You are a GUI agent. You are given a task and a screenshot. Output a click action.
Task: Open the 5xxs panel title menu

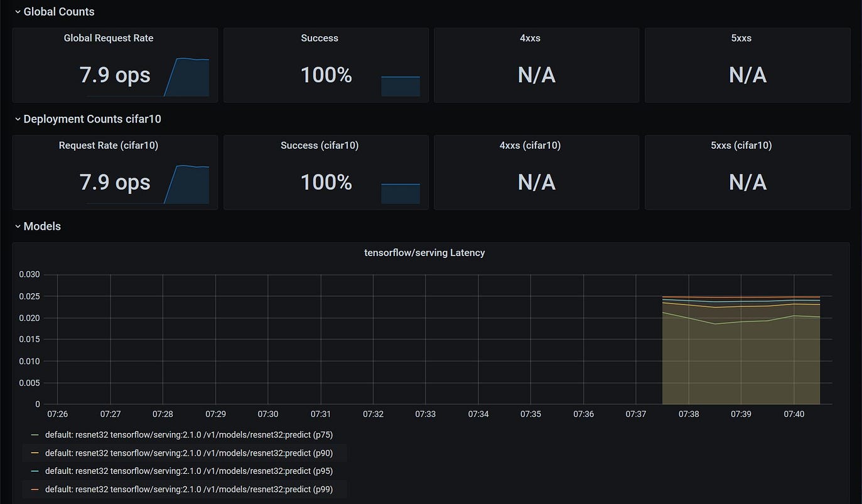coord(741,38)
